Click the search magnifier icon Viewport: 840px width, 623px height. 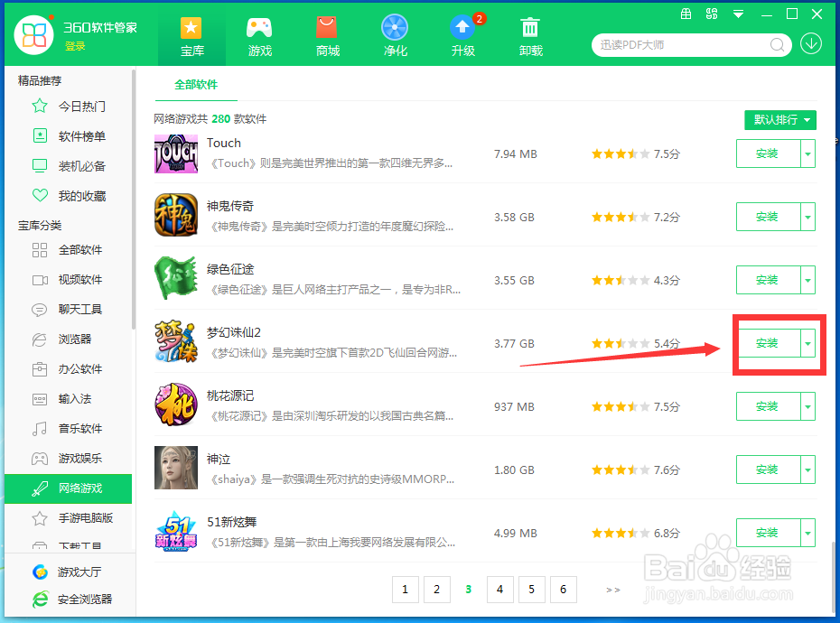(778, 45)
